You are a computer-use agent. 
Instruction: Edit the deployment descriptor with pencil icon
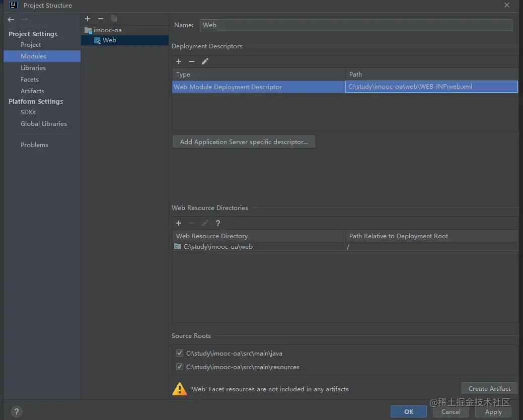(x=205, y=61)
